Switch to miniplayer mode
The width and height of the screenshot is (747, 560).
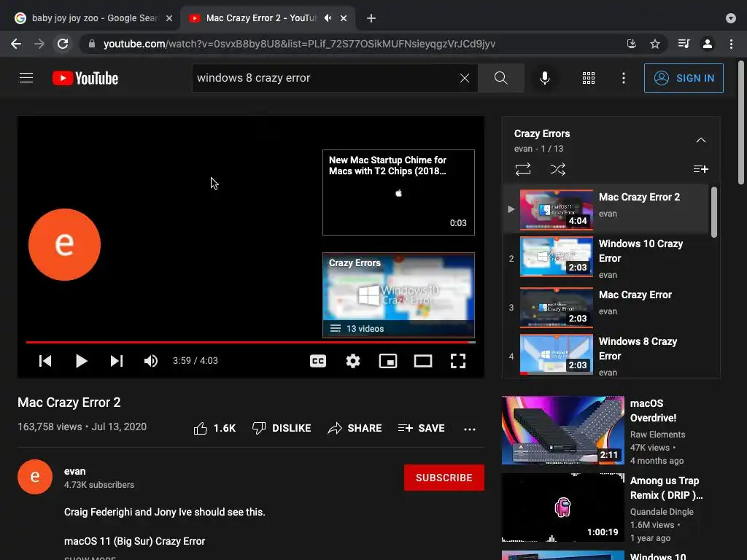(x=388, y=361)
